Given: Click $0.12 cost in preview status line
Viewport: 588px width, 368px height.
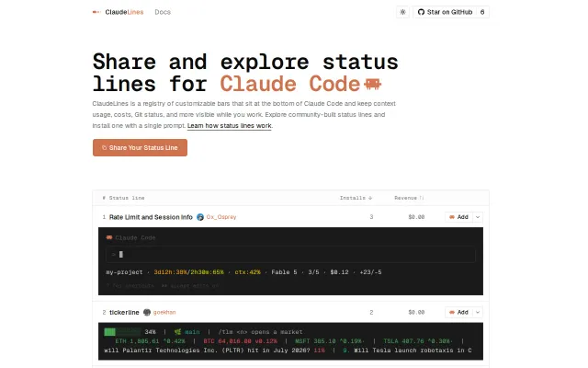Looking at the screenshot, I should 339,272.
